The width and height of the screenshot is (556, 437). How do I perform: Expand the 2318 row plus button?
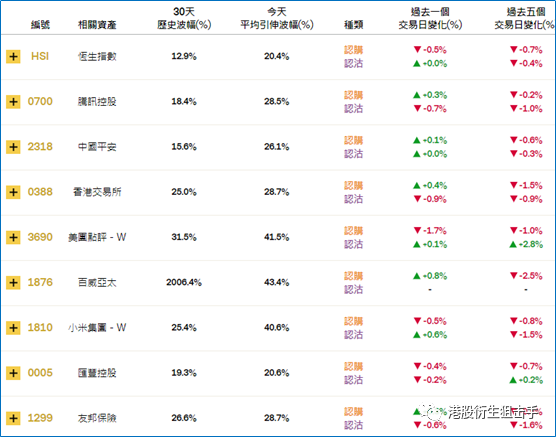pyautogui.click(x=13, y=147)
